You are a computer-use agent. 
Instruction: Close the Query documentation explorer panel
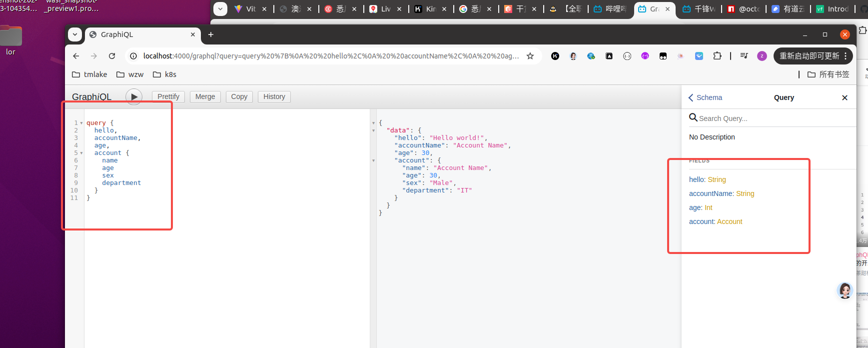(x=845, y=97)
